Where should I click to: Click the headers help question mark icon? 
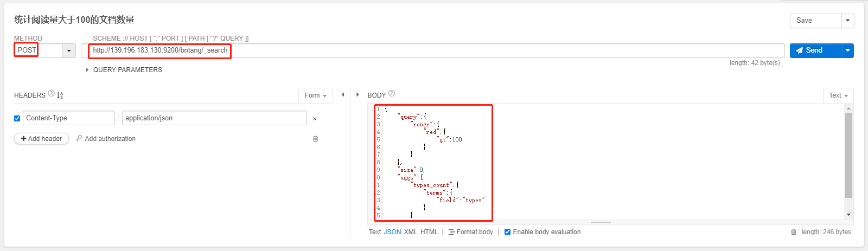[51, 93]
